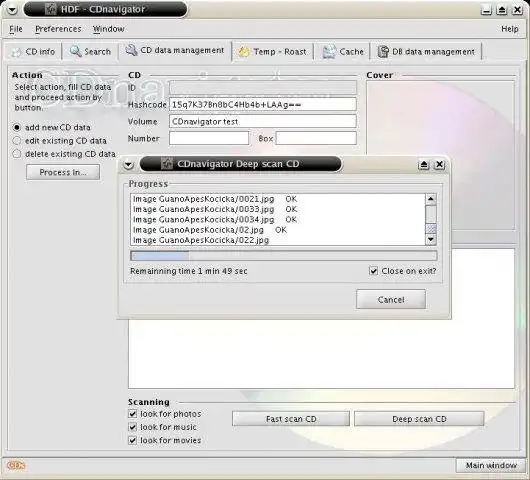The image size is (530, 480).
Task: Click the DB data management tab icon
Action: (x=383, y=51)
